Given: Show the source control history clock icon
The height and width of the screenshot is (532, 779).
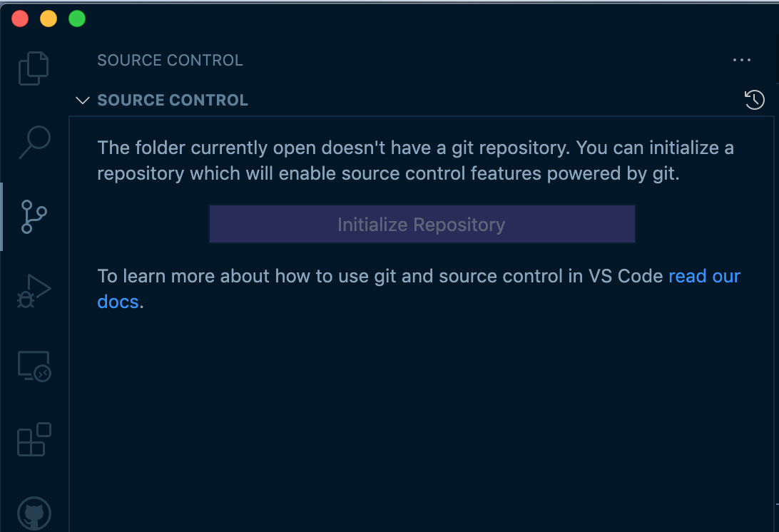Looking at the screenshot, I should (x=755, y=100).
